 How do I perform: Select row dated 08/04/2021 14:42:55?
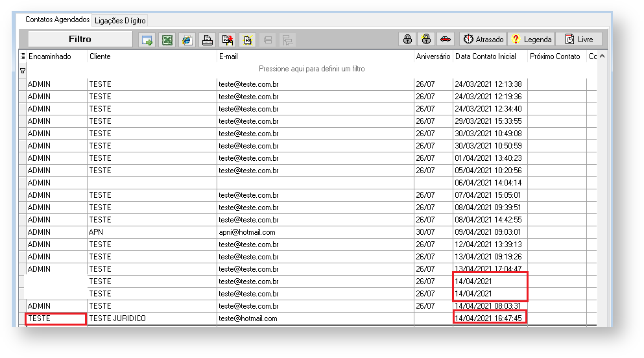307,220
